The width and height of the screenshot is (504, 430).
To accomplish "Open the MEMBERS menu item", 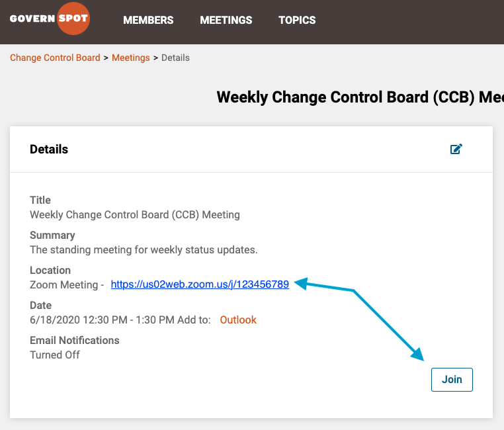I will click(x=148, y=20).
